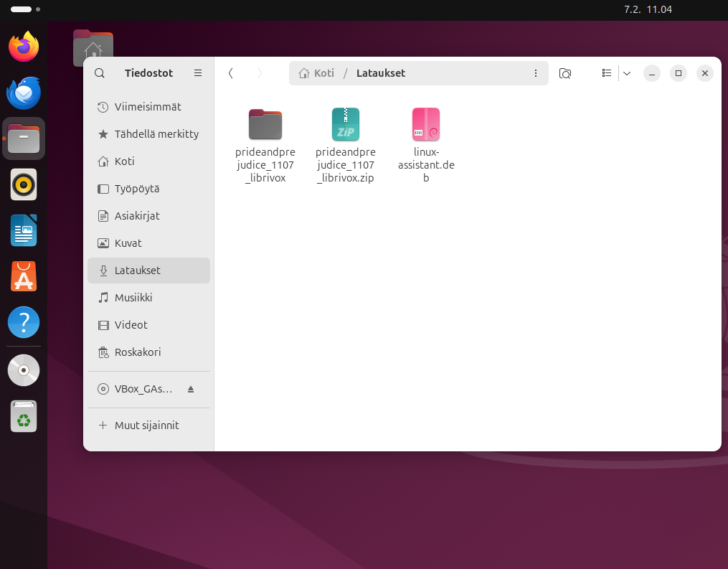Toggle list view layout button
The image size is (728, 569).
coord(607,73)
